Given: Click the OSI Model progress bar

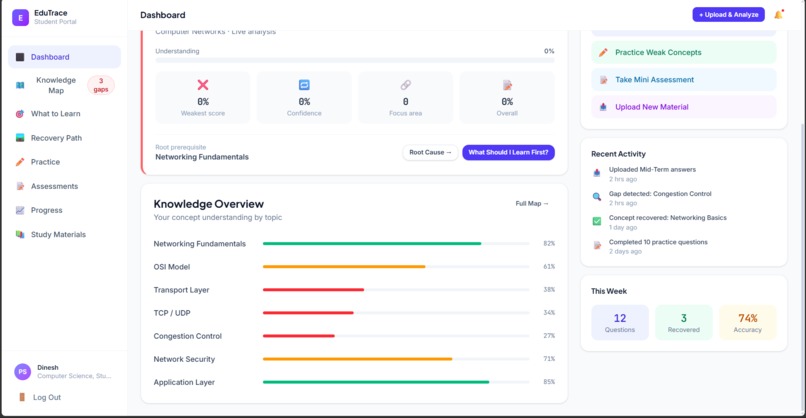Looking at the screenshot, I should pos(396,267).
